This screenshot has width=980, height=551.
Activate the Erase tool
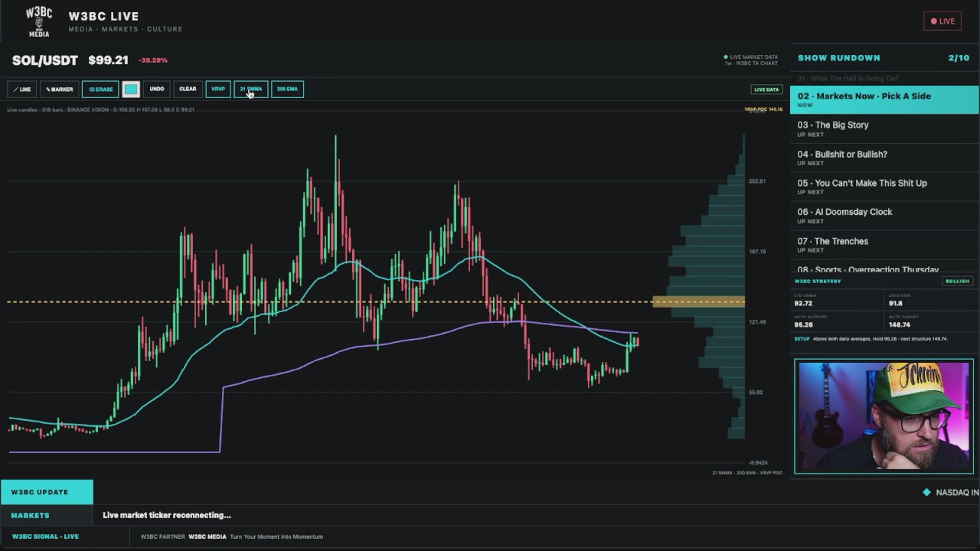[100, 89]
